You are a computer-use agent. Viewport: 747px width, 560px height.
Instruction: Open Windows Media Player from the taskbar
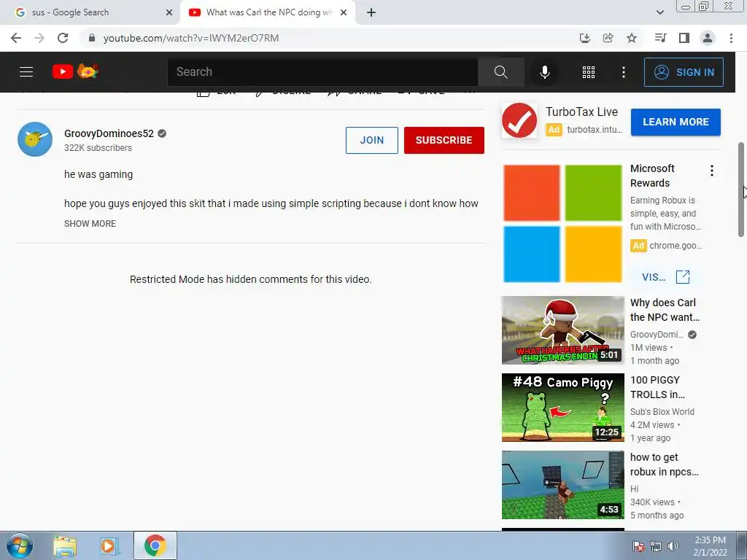click(109, 546)
